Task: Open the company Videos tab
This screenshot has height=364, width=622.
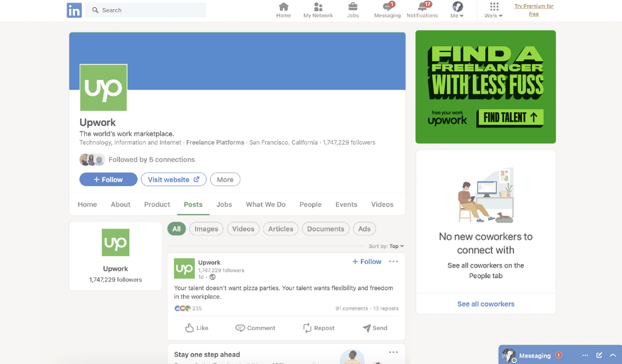Action: click(382, 204)
